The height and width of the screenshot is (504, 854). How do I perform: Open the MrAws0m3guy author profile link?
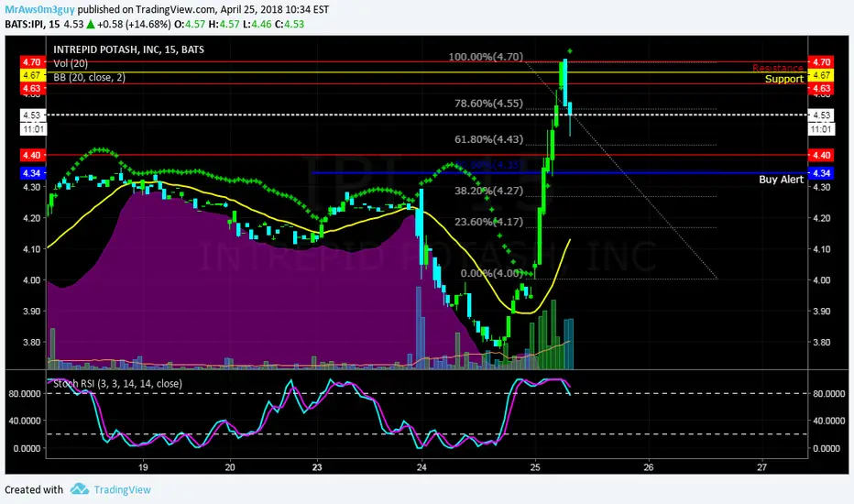coord(39,9)
